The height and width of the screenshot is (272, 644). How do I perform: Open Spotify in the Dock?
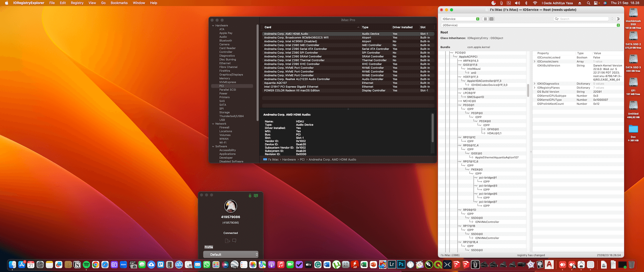(x=86, y=265)
